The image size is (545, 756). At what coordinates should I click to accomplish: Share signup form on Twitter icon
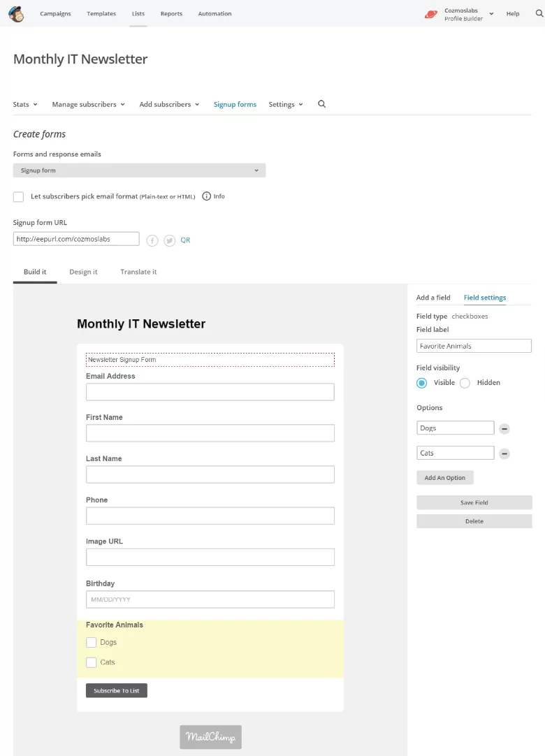pyautogui.click(x=169, y=240)
